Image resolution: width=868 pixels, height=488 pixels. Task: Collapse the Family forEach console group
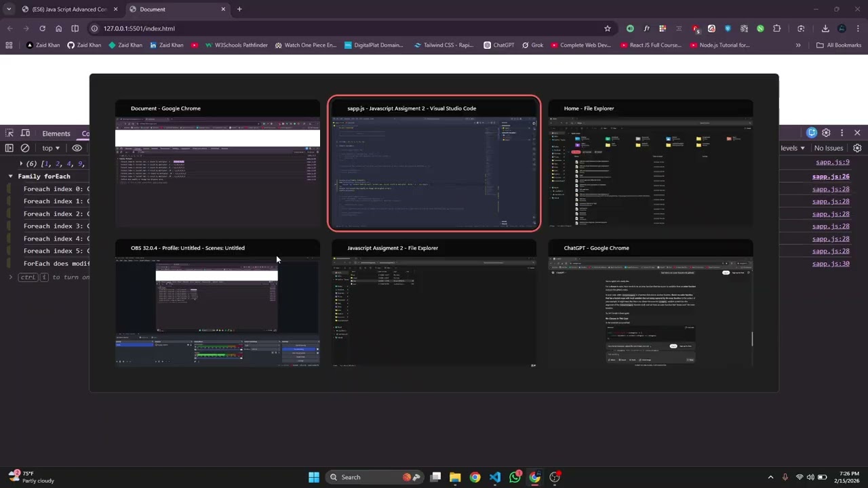(10, 176)
